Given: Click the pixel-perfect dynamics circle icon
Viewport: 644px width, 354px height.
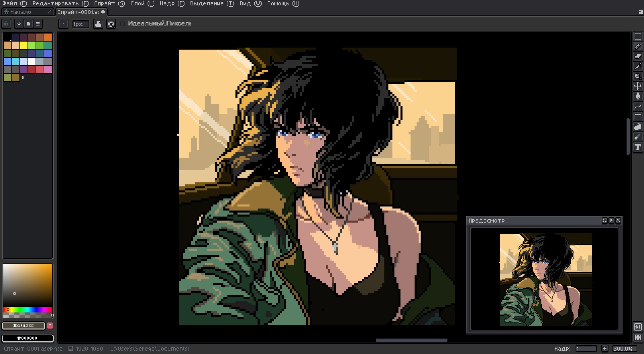Looking at the screenshot, I should [x=111, y=24].
